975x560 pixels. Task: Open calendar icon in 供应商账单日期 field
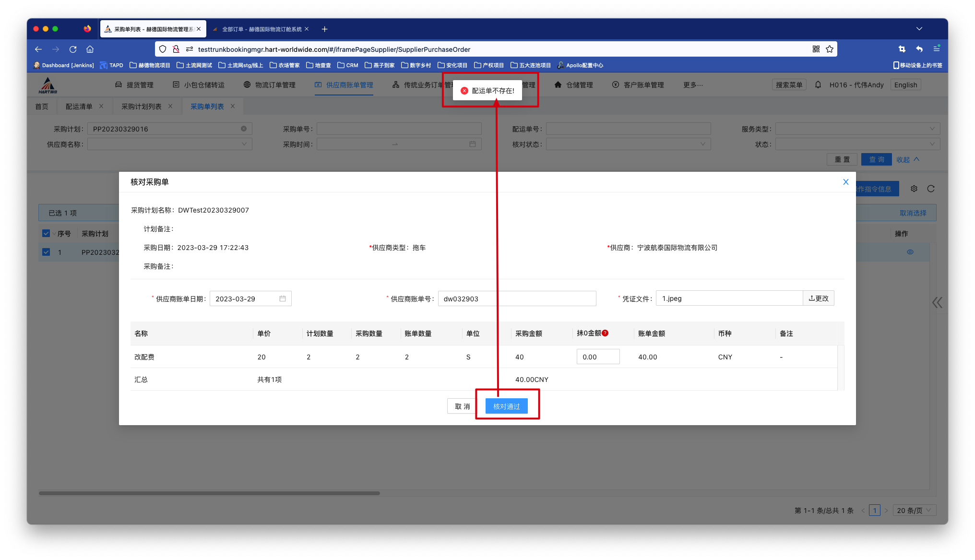283,298
